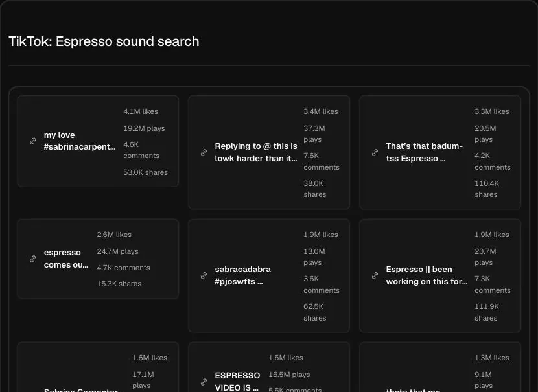This screenshot has width=538, height=392.
Task: Open the 'sabracadabra #pjoswfts' video link
Action: coord(242,275)
